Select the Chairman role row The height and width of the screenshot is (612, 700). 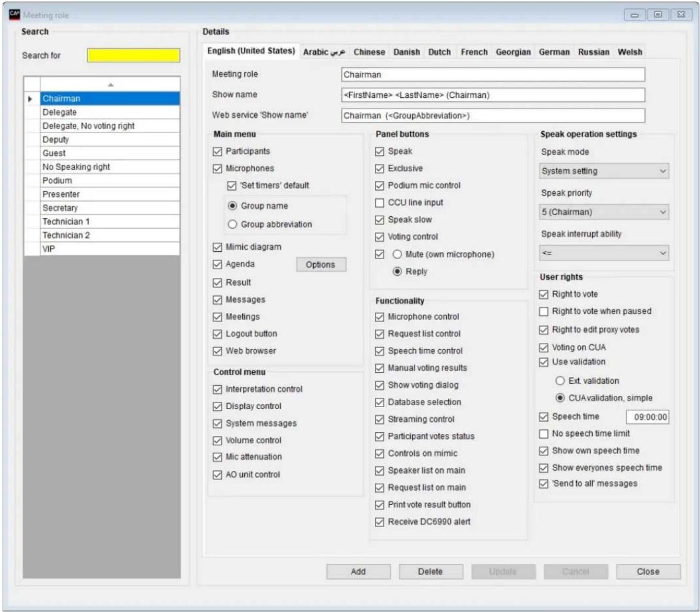pos(110,98)
